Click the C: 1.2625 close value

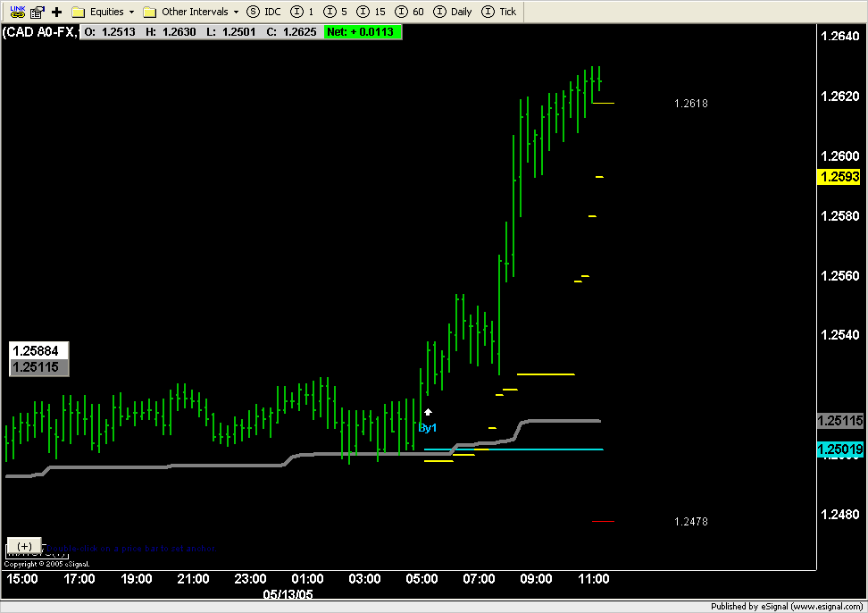click(x=291, y=32)
